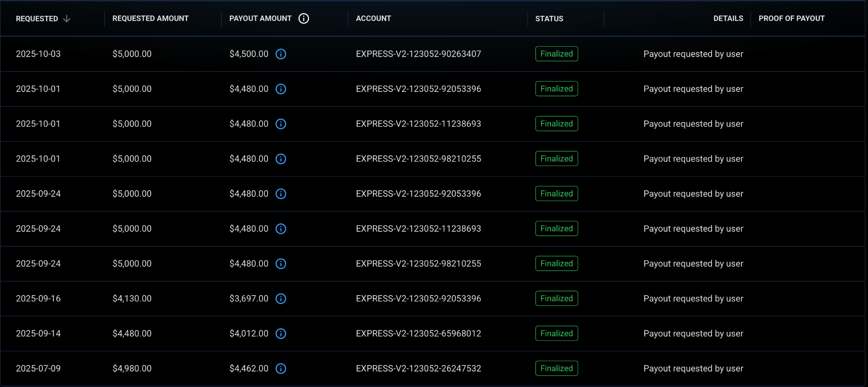Screen dimensions: 868x387
Task: Open info icon next to $4,500.00 payout
Action: point(281,54)
